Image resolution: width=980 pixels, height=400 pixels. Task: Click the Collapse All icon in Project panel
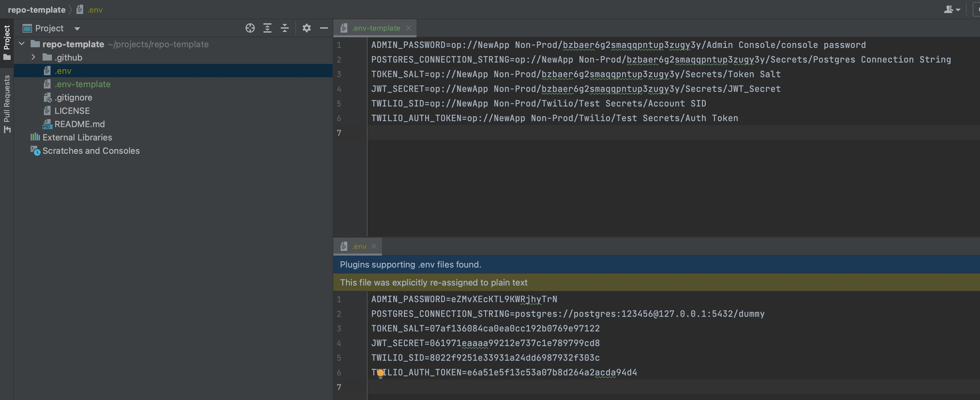point(285,28)
